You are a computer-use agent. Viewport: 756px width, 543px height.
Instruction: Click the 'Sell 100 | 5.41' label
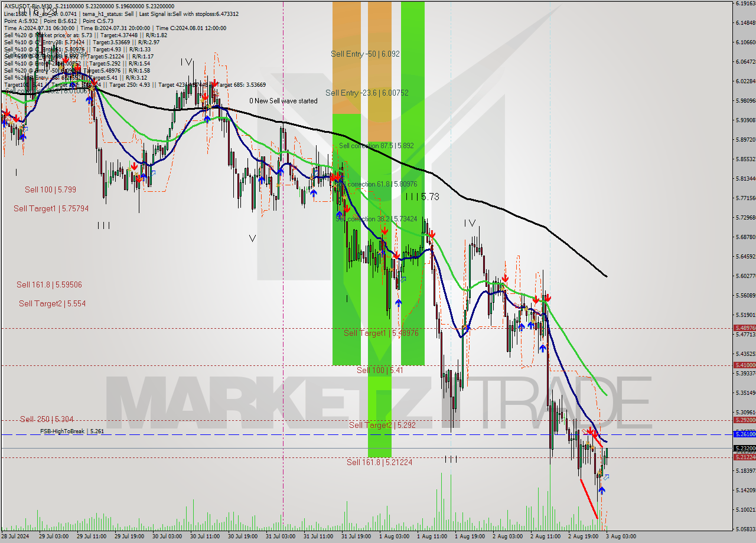click(x=380, y=370)
